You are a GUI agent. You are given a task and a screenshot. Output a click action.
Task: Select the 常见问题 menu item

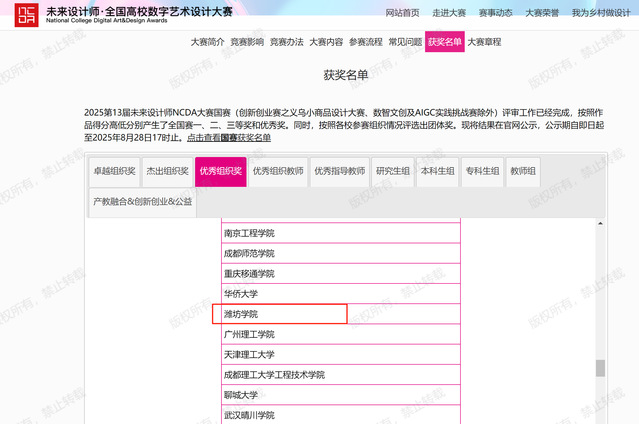point(405,42)
